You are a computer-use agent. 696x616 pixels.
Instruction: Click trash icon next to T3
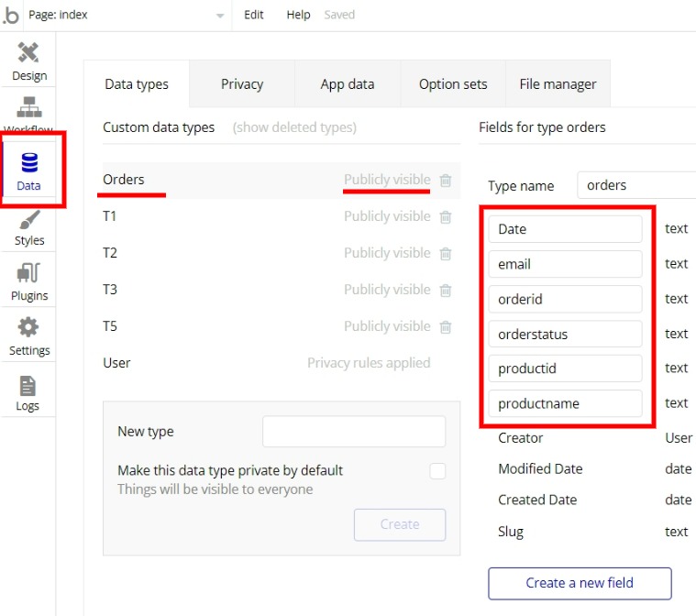click(446, 291)
